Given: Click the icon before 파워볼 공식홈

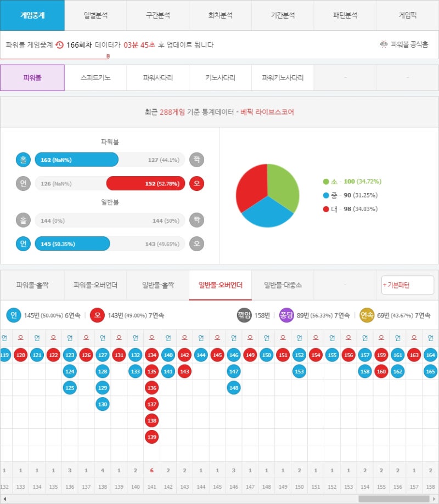Looking at the screenshot, I should [384, 44].
